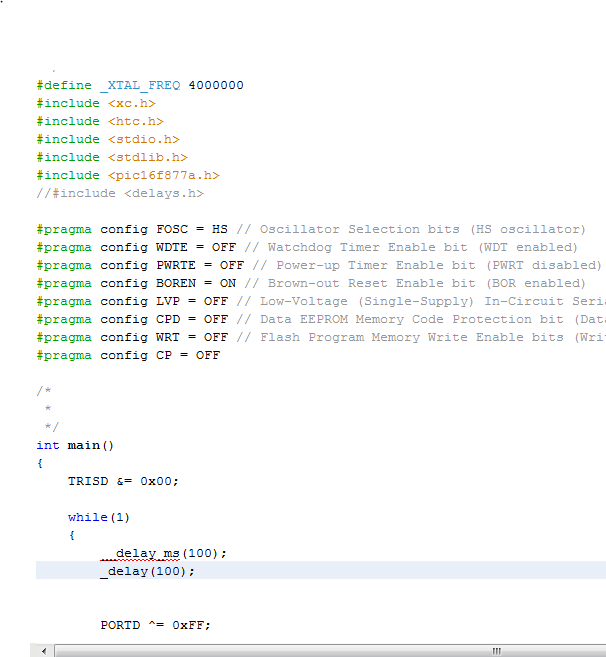Click the int main() declaration
Image resolution: width=606 pixels, height=657 pixels.
click(76, 446)
